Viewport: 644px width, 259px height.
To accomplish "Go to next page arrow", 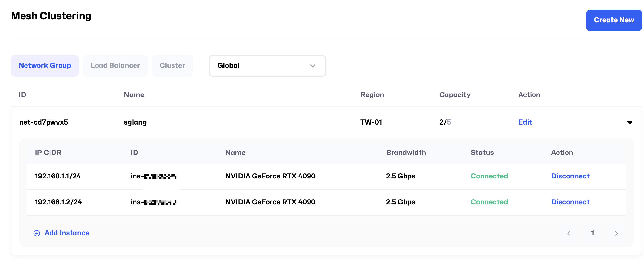I will pyautogui.click(x=616, y=233).
